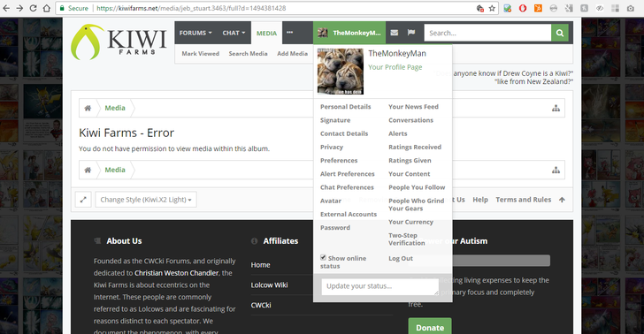The width and height of the screenshot is (644, 334).
Task: Open the three-dots overflow navigation menu
Action: (x=290, y=33)
